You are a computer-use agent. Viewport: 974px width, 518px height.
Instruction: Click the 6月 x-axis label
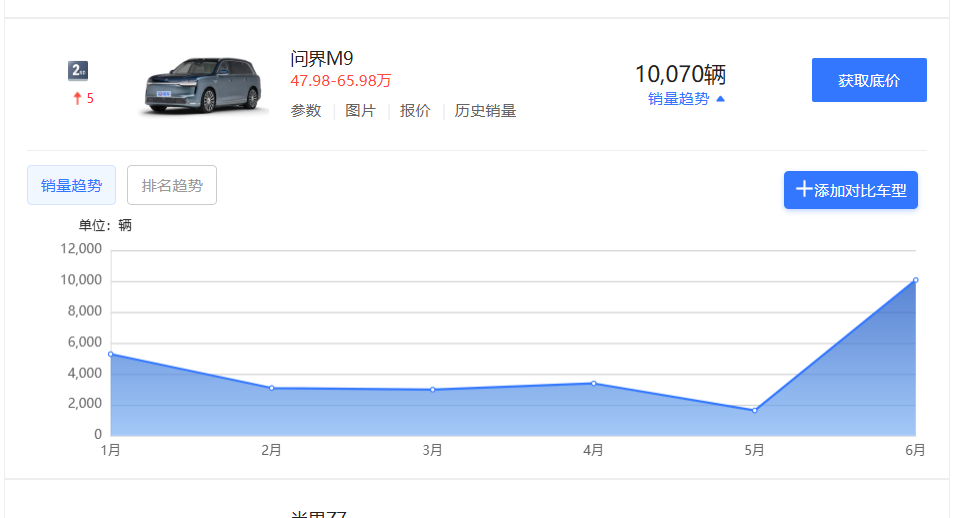[915, 450]
